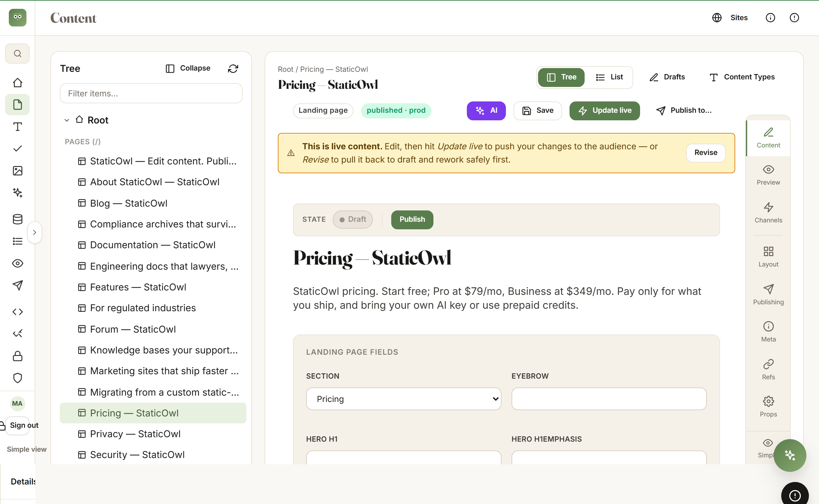Click the Save button

(537, 111)
